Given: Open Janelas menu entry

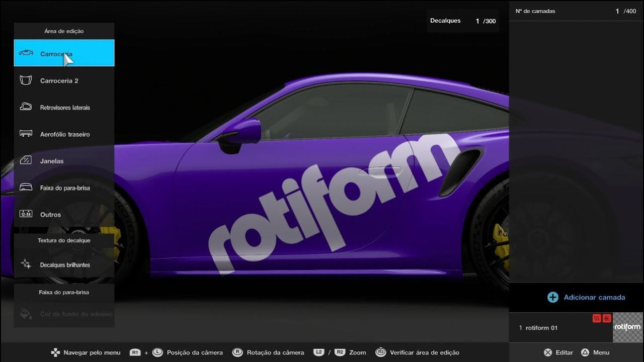Looking at the screenshot, I should coord(64,161).
